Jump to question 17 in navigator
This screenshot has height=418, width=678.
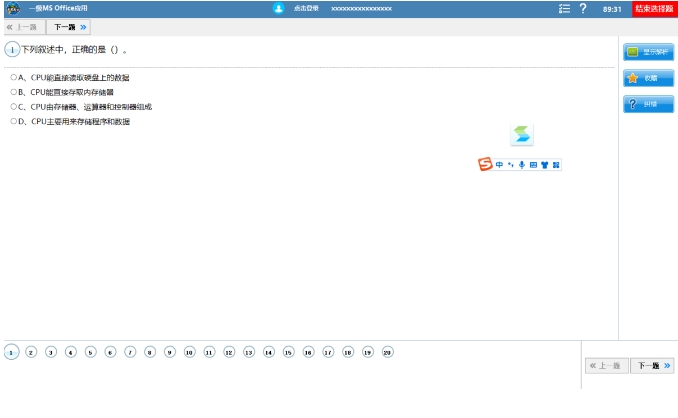[328, 352]
